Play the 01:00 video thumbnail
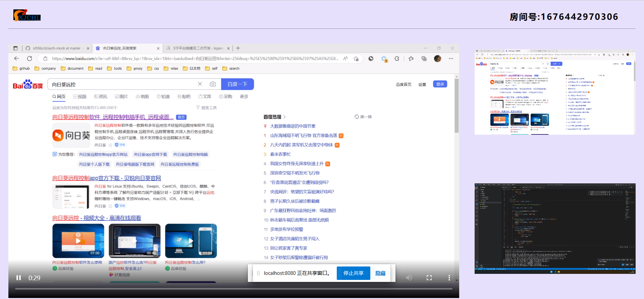The image size is (644, 299). coord(78,241)
